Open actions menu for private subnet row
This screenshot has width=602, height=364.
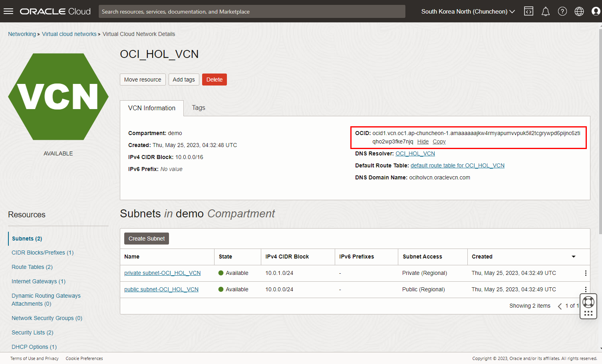click(x=586, y=273)
